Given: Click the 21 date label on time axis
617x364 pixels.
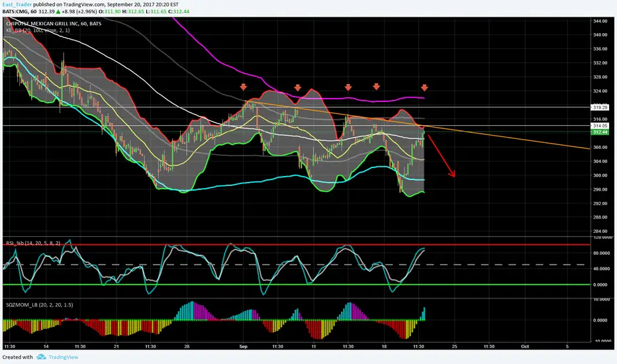Looking at the screenshot, I should (x=116, y=347).
